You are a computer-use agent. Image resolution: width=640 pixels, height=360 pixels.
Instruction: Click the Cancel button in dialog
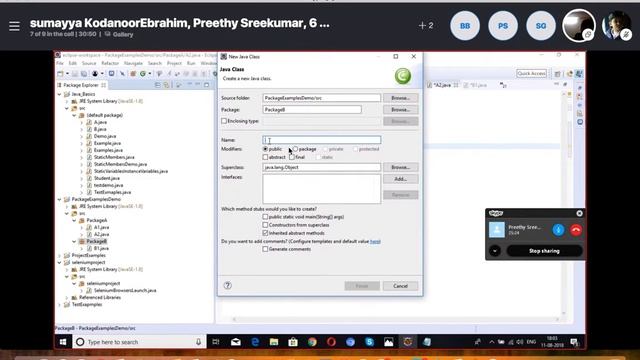pos(400,286)
